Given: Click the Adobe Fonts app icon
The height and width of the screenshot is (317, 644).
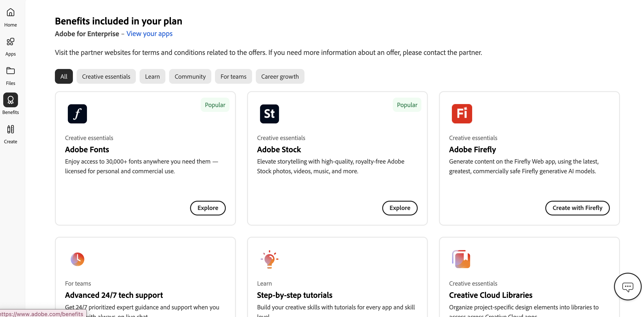Looking at the screenshot, I should click(77, 114).
